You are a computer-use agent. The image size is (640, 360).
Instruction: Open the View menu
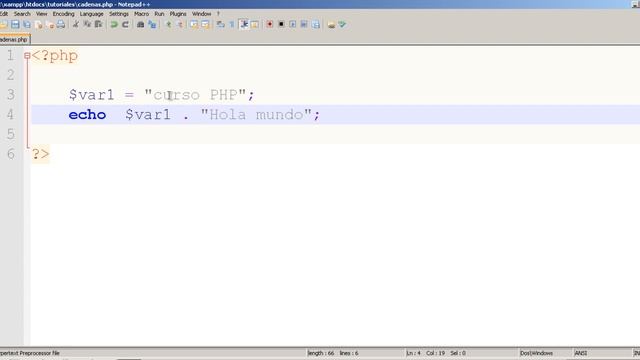[x=41, y=13]
